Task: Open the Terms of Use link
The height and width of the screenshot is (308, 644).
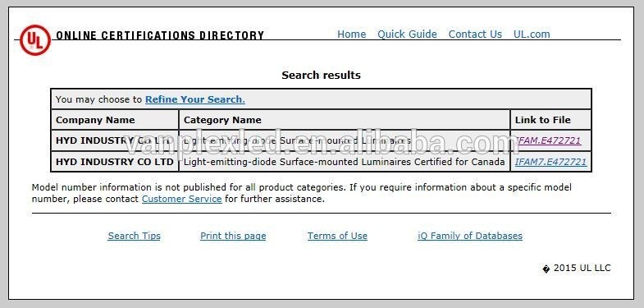Action: click(x=337, y=236)
